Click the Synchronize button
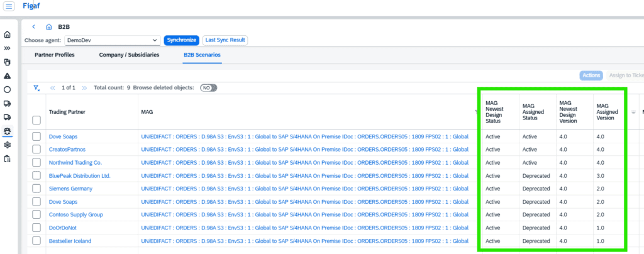 tap(182, 40)
